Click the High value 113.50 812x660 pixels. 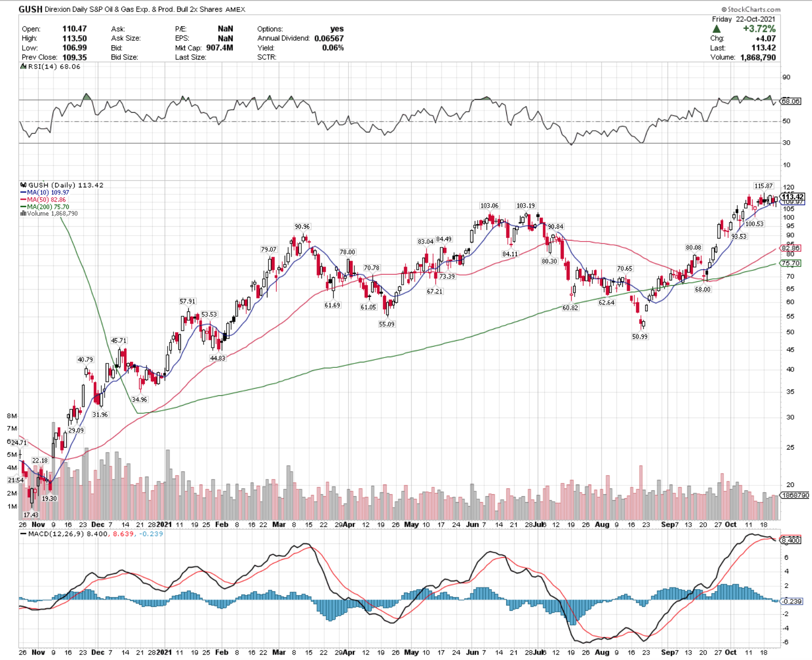(75, 38)
